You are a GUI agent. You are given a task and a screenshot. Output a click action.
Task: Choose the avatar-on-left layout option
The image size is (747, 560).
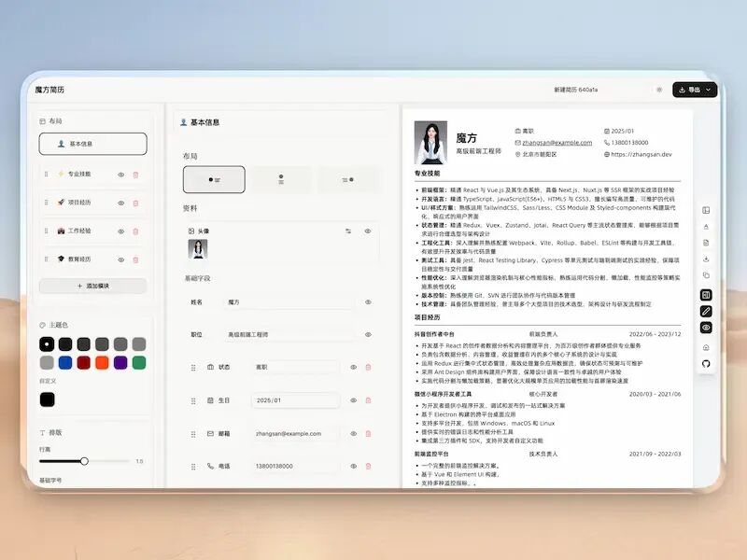point(214,179)
